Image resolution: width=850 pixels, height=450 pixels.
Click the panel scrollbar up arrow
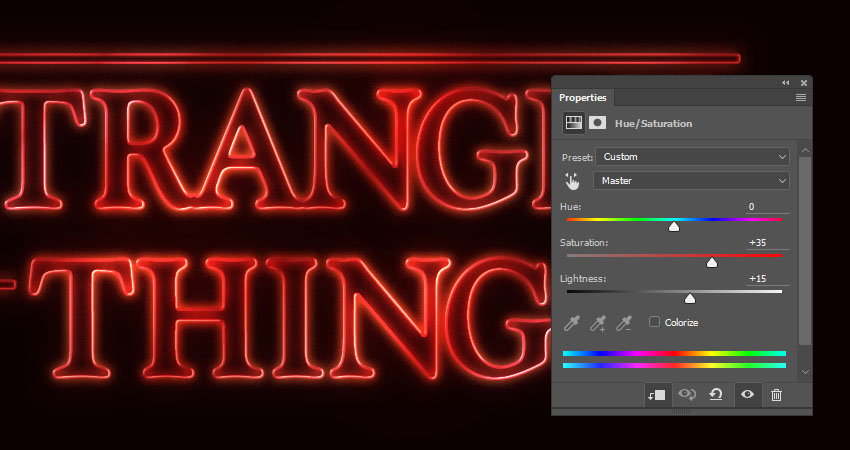pyautogui.click(x=806, y=150)
